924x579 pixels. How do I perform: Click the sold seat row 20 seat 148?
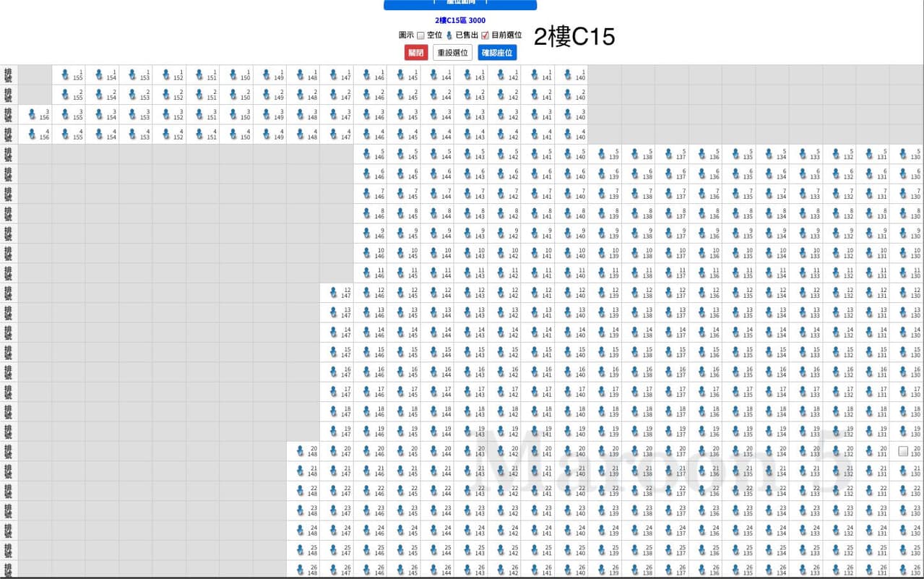(x=301, y=452)
